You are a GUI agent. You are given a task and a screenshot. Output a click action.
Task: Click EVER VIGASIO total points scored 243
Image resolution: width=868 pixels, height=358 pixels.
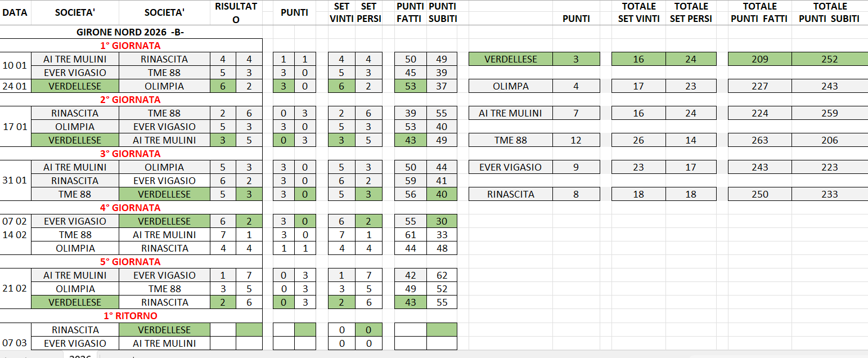click(759, 167)
